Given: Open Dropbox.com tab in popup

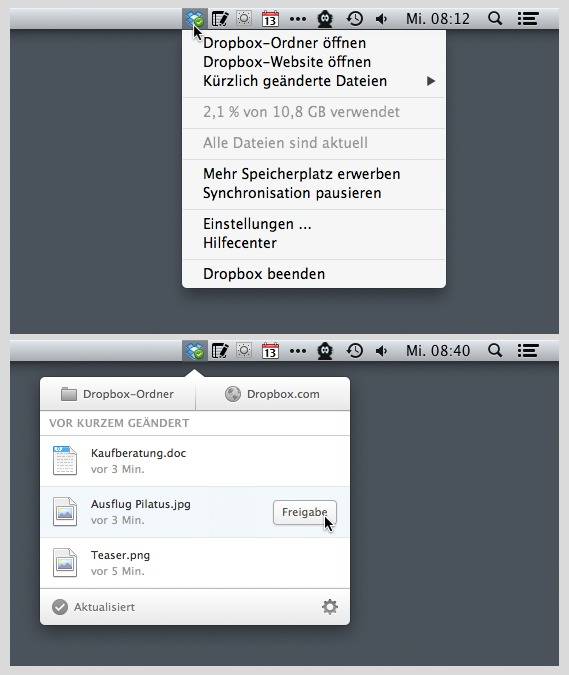Looking at the screenshot, I should (272, 394).
